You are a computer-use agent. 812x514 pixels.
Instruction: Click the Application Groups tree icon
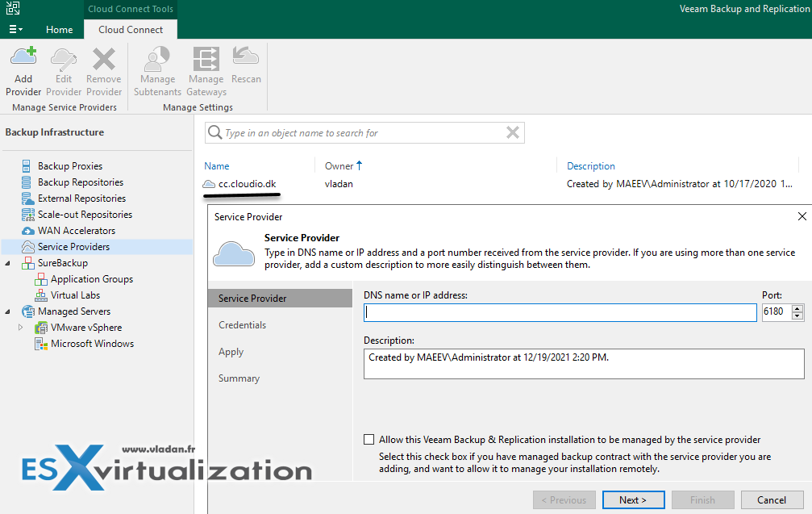(41, 279)
